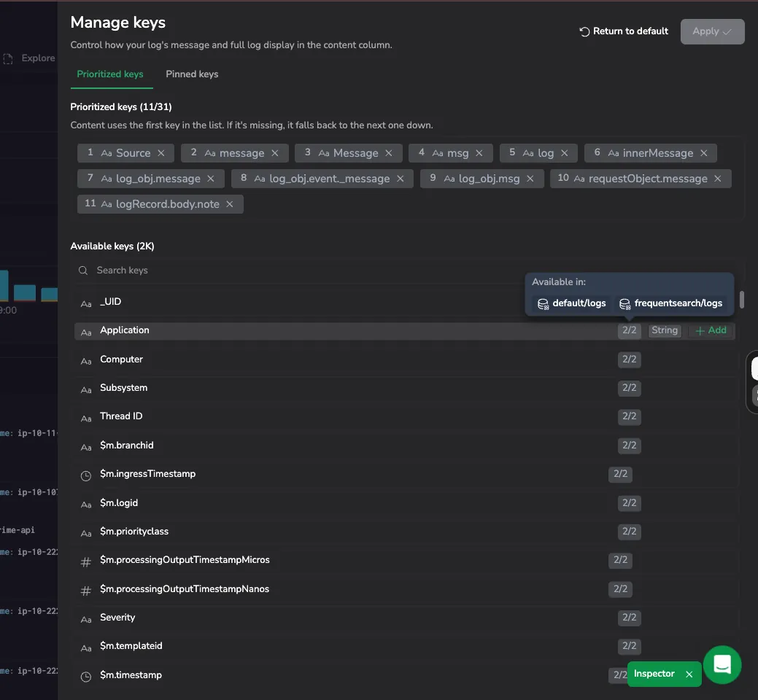Click the logRecord.body.note chip label
The height and width of the screenshot is (700, 758).
point(167,204)
